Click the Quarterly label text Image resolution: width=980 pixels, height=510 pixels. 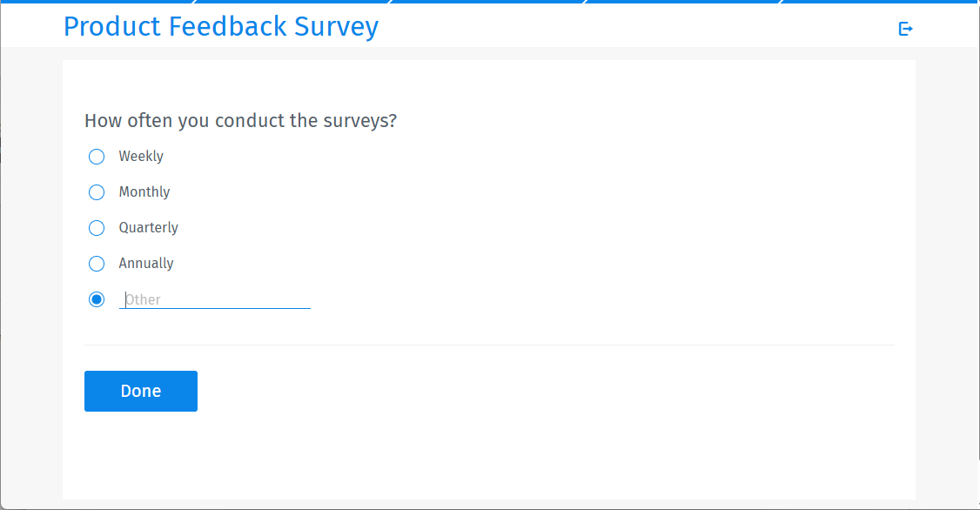point(149,228)
